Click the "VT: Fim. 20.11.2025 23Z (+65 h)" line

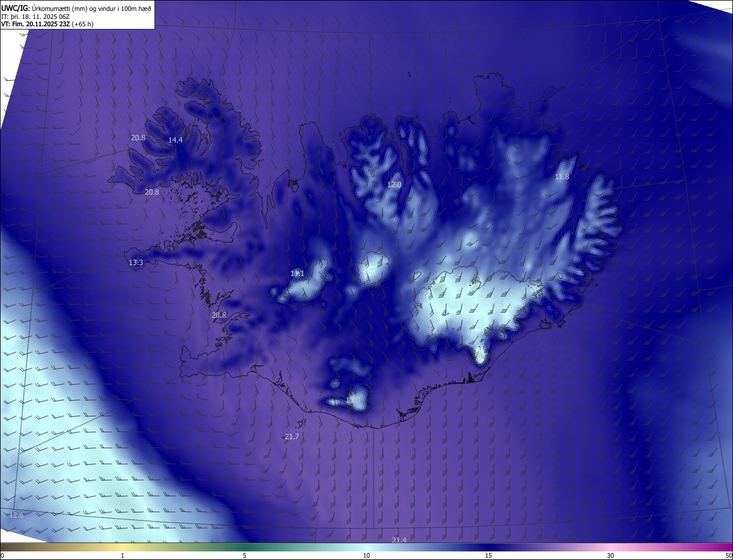[47, 24]
